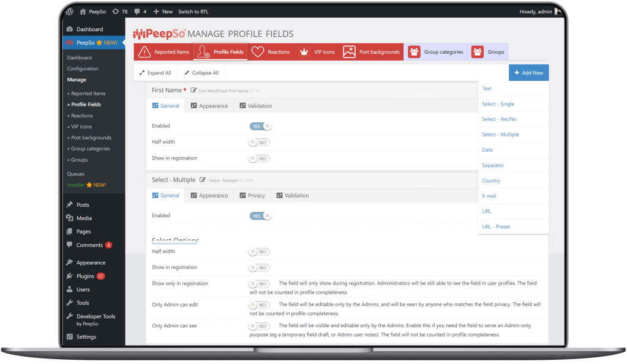Screen dimensions: 627x364
Task: Click the Plugins icon in sidebar
Action: click(70, 276)
